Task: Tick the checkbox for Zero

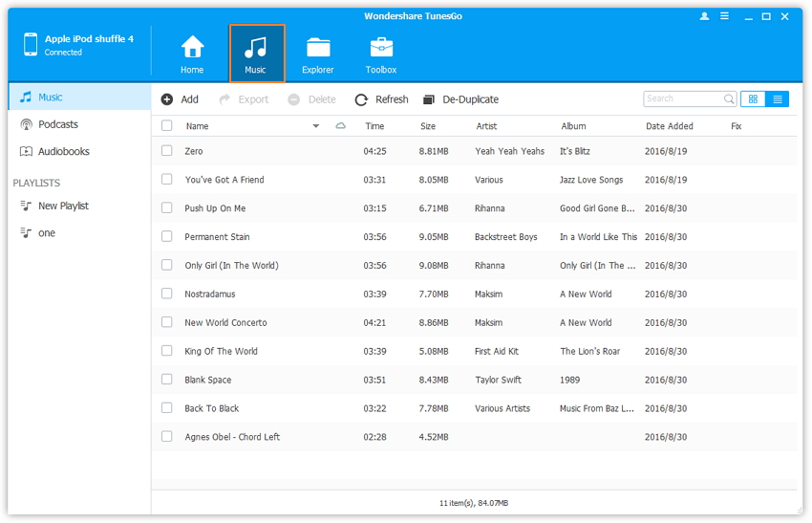Action: (x=167, y=151)
